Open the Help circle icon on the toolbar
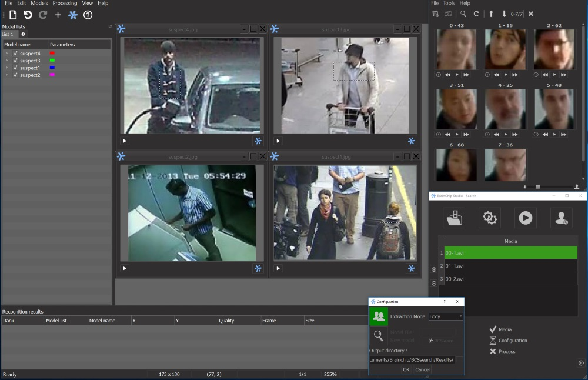 coord(88,15)
